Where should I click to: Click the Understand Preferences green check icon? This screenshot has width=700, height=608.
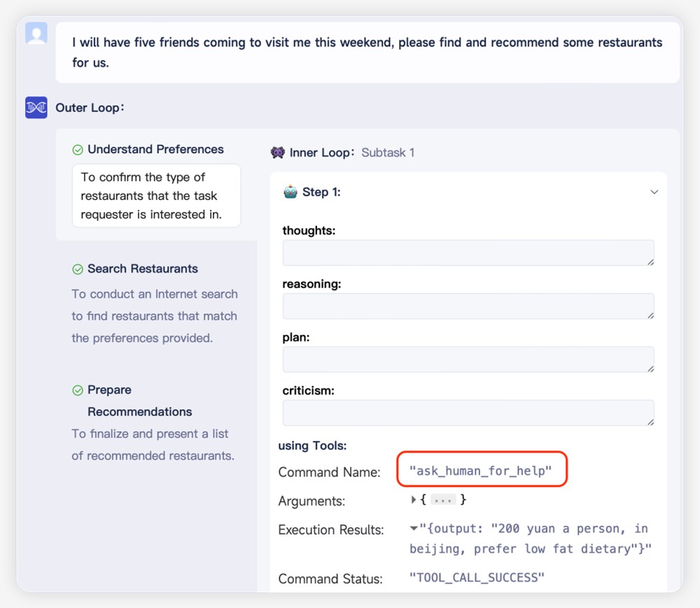(78, 150)
